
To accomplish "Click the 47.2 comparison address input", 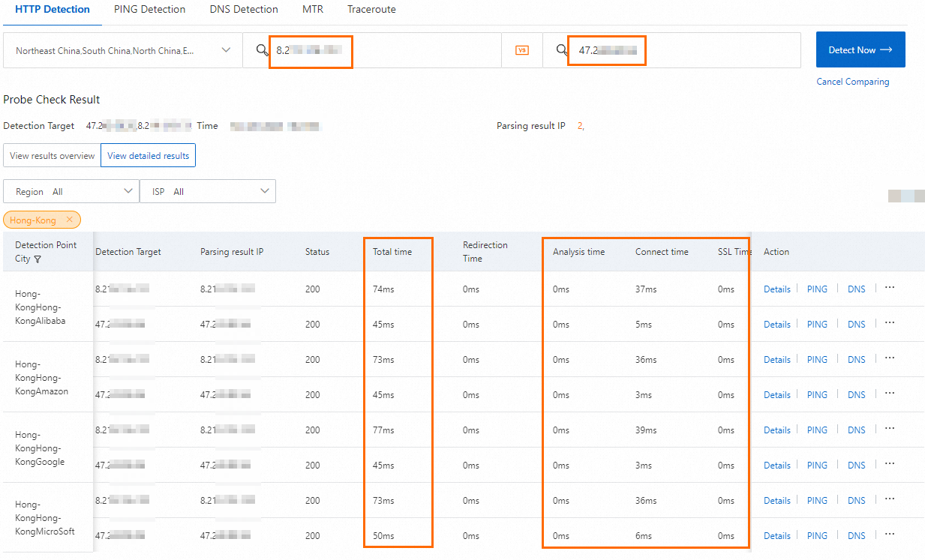I will coord(675,50).
